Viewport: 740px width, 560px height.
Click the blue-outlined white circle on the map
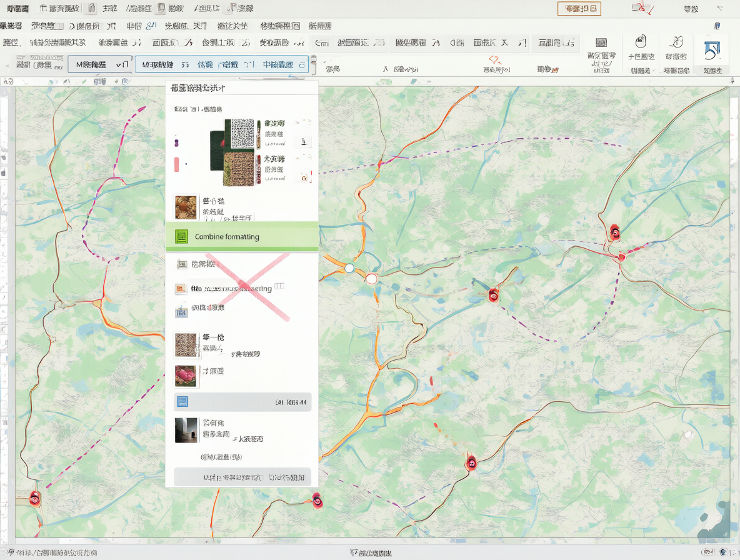point(349,268)
